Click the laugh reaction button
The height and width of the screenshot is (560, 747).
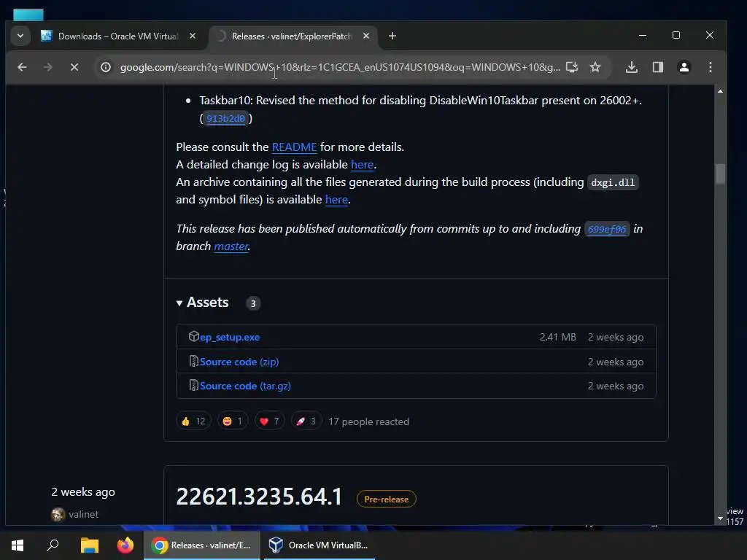click(233, 421)
